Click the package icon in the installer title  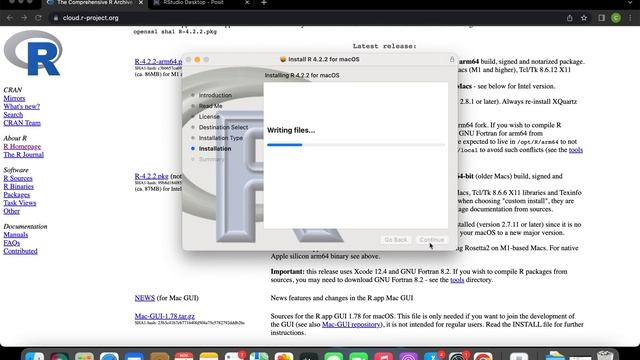[283, 60]
